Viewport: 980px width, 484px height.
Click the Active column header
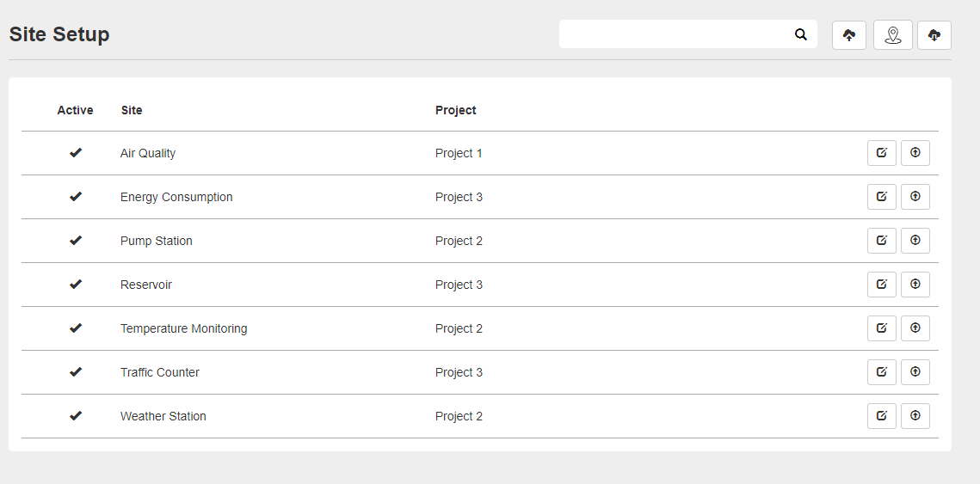tap(76, 110)
